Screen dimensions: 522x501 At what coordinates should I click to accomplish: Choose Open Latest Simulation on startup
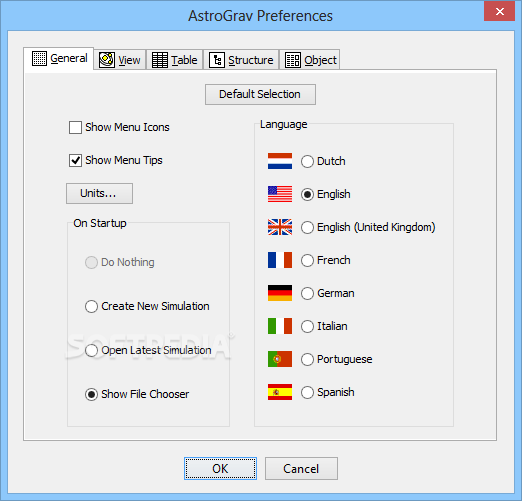[91, 350]
